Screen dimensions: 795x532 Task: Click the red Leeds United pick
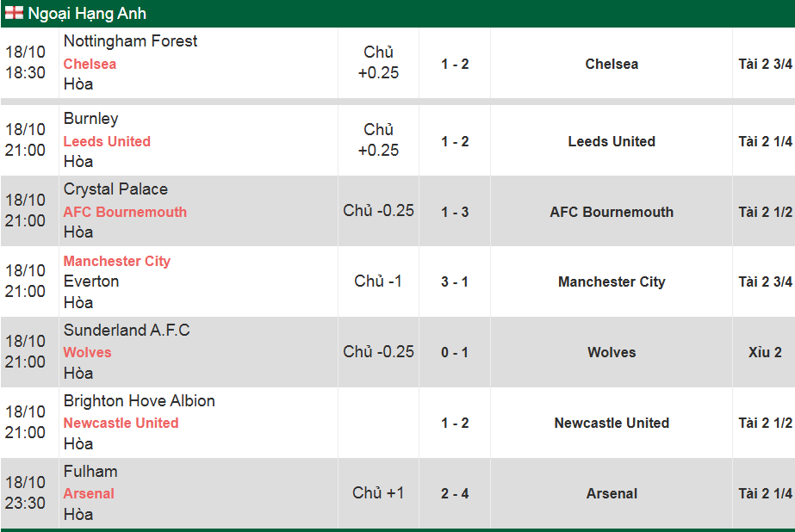coord(107,141)
